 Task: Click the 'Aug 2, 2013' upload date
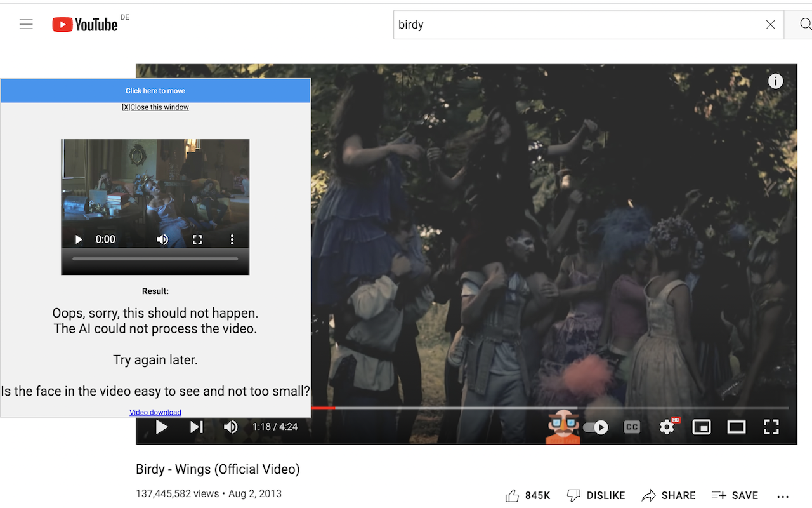point(255,493)
